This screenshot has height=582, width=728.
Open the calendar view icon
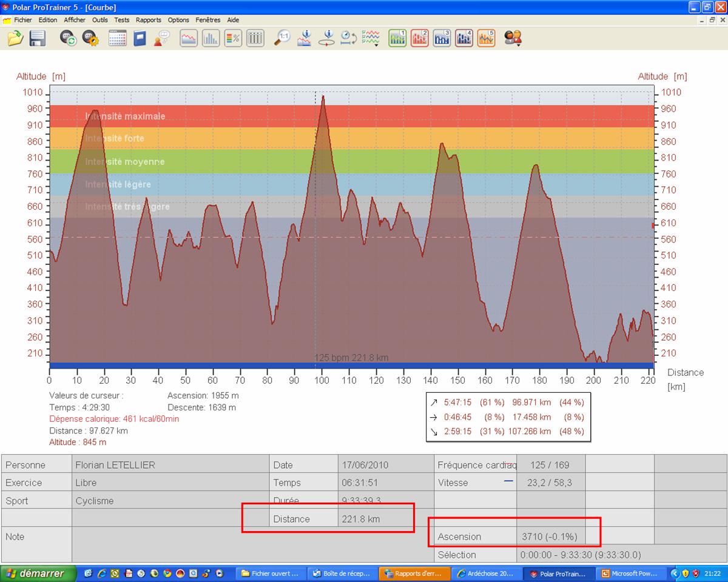point(117,38)
